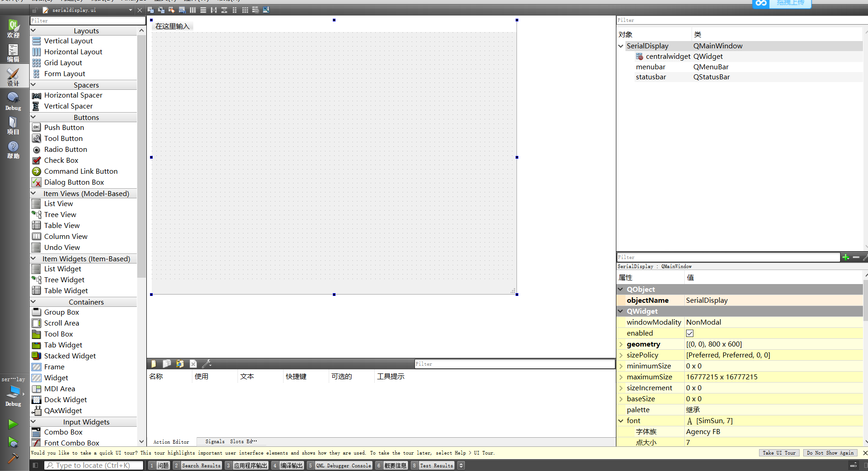
Task: Collapse the Buttons widget category
Action: click(33, 117)
